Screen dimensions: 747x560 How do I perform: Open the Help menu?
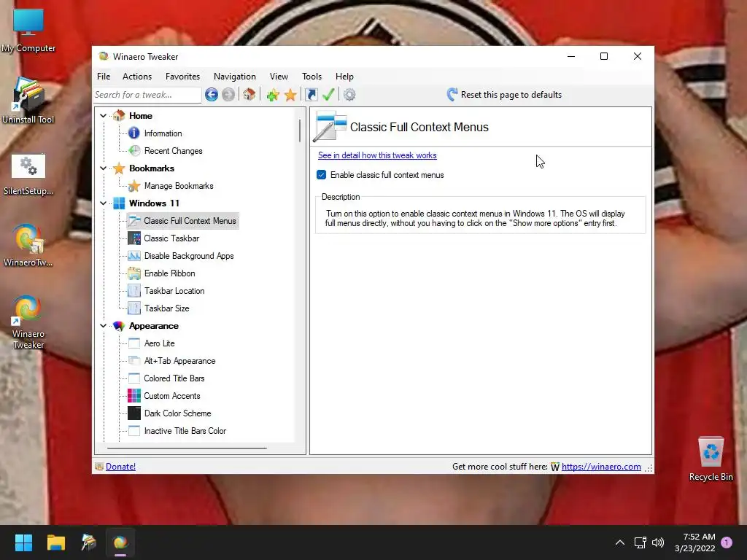[x=344, y=76]
